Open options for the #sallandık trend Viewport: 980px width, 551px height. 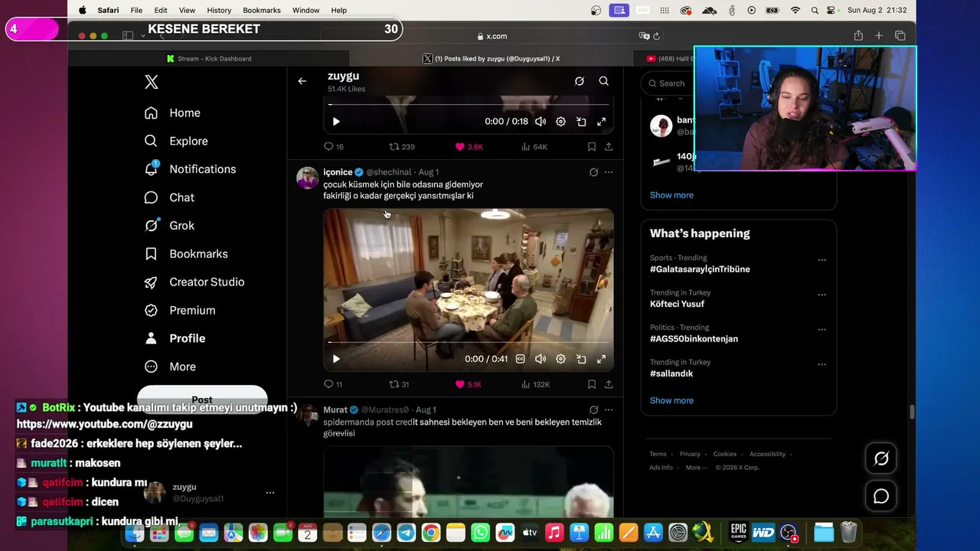coord(822,364)
